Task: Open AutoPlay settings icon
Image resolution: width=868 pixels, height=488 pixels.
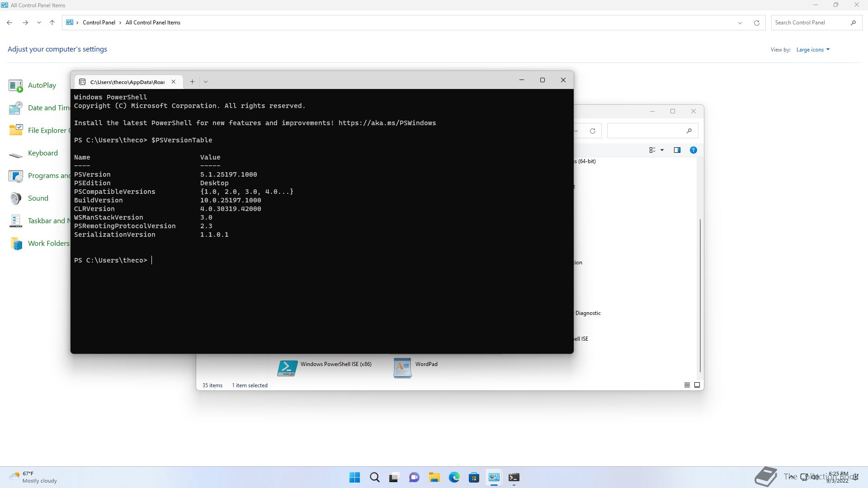Action: (16, 85)
